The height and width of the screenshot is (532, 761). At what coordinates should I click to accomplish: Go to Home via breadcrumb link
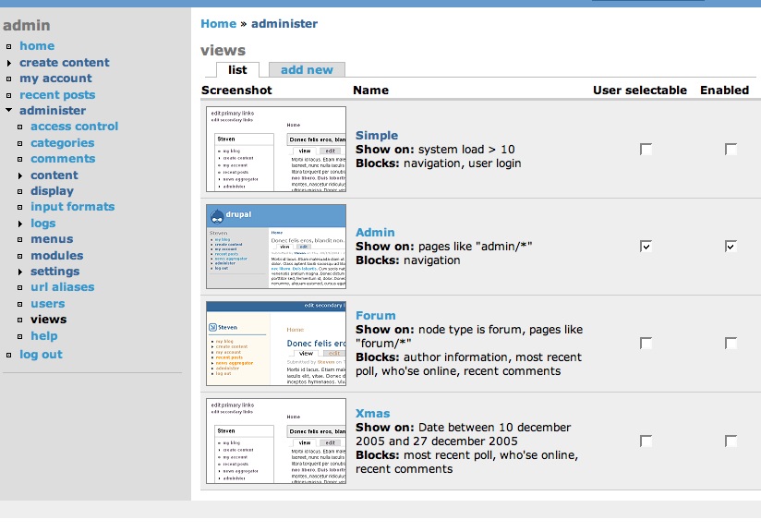pos(218,24)
